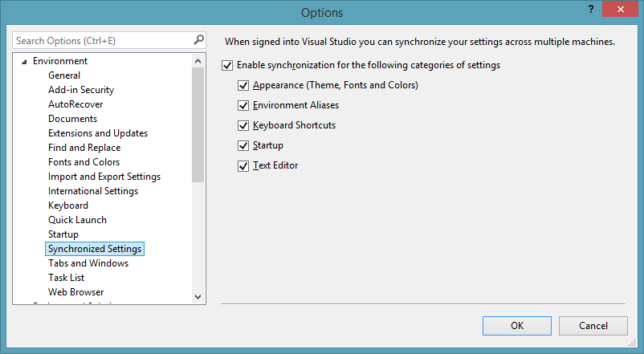Collapse the Environment tree node

pyautogui.click(x=24, y=62)
